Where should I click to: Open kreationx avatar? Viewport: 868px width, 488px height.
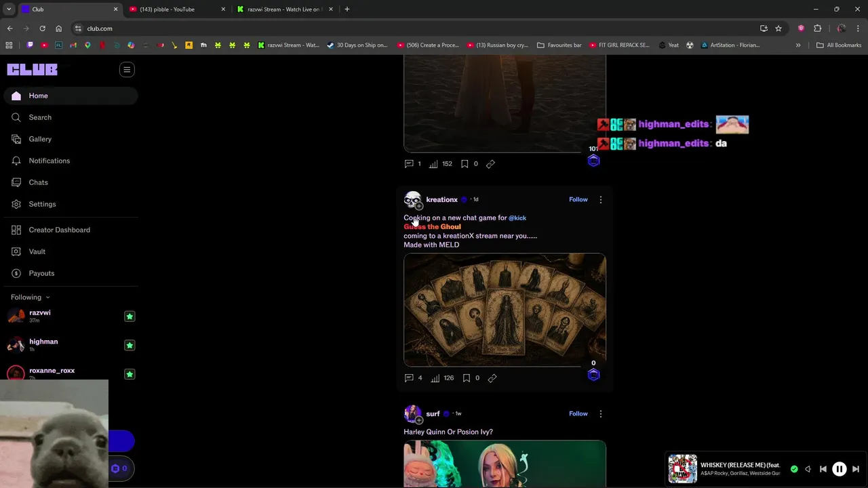pyautogui.click(x=412, y=200)
